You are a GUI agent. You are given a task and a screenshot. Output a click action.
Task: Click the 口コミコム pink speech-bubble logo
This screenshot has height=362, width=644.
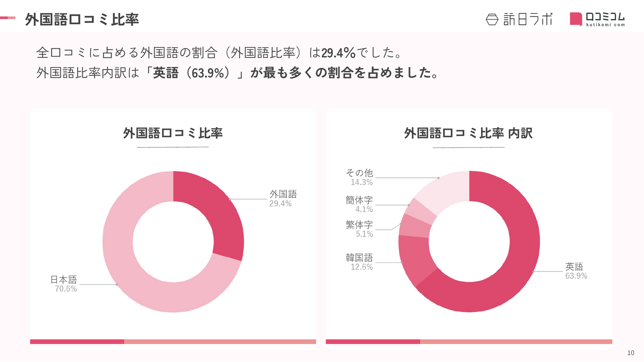coord(576,19)
